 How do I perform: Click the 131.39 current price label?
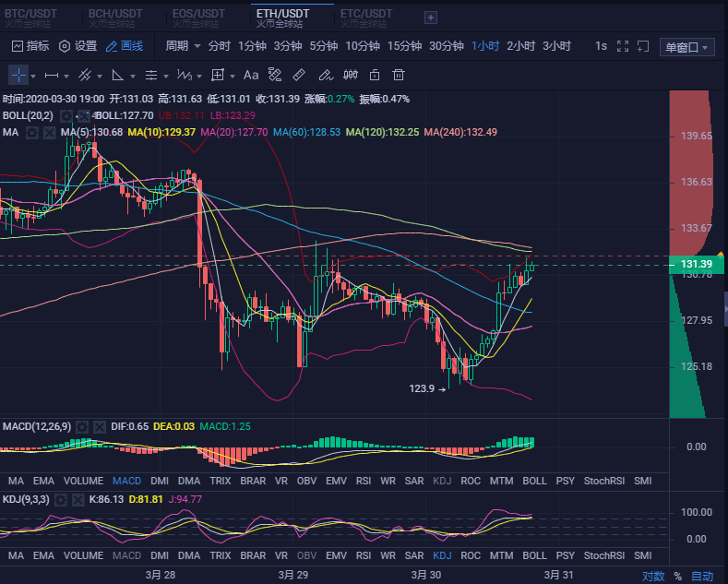(697, 264)
